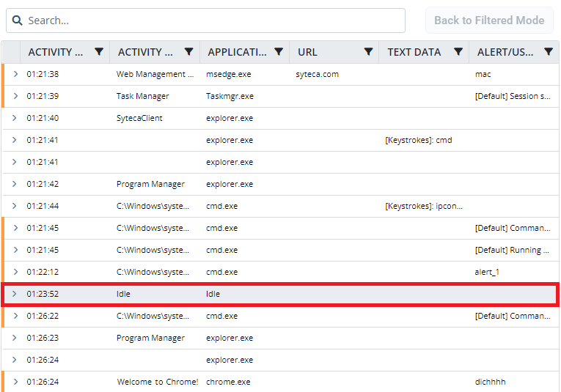The height and width of the screenshot is (392, 561).
Task: Expand the 01:23:52 Idle row
Action: point(15,294)
